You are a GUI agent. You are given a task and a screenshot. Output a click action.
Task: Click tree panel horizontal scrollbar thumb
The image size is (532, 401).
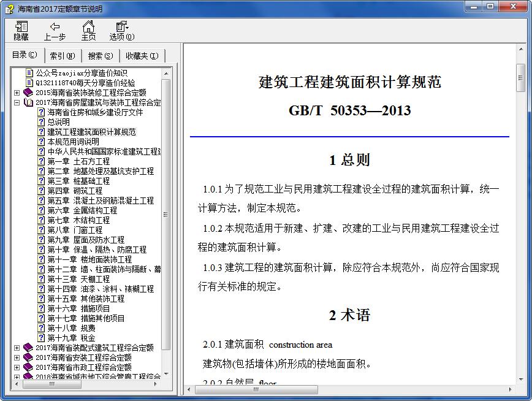click(52, 384)
